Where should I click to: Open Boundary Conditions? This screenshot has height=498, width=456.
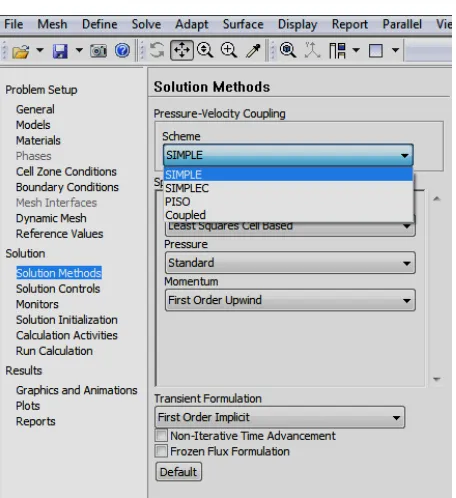tap(67, 187)
